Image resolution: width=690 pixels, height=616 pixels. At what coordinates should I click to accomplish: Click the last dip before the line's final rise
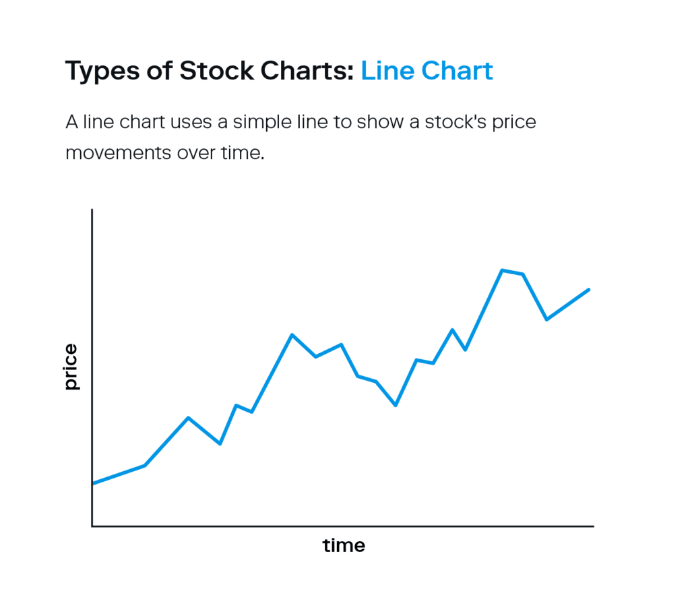pos(546,319)
